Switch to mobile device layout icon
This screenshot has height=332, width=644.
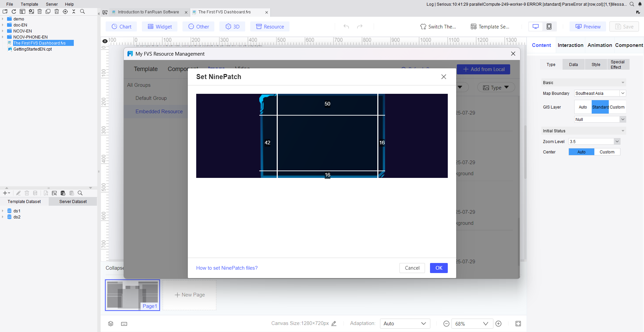(x=549, y=26)
